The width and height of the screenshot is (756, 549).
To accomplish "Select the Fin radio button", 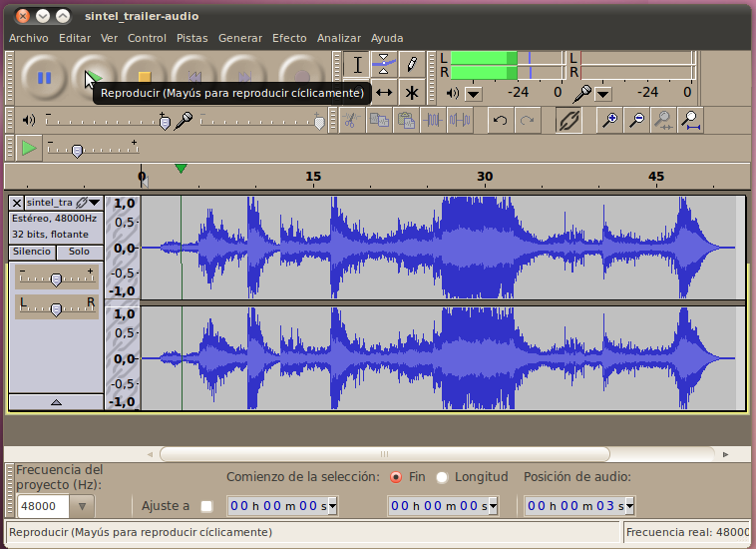I will tap(396, 477).
